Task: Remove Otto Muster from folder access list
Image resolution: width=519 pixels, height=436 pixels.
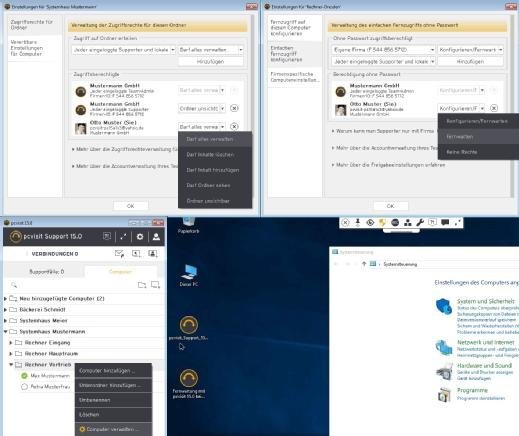Action: click(x=234, y=127)
